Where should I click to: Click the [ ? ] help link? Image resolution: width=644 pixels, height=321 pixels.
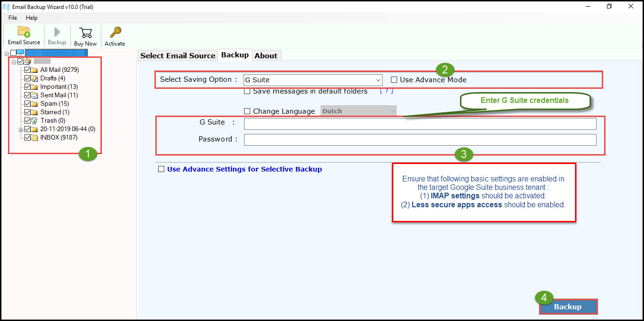386,91
